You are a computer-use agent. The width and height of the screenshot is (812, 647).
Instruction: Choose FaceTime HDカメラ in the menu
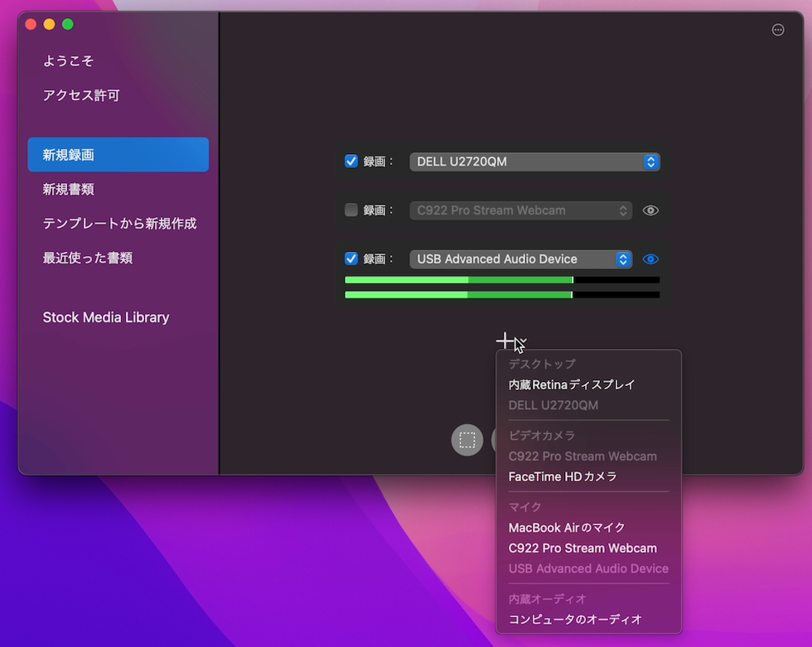click(x=563, y=476)
